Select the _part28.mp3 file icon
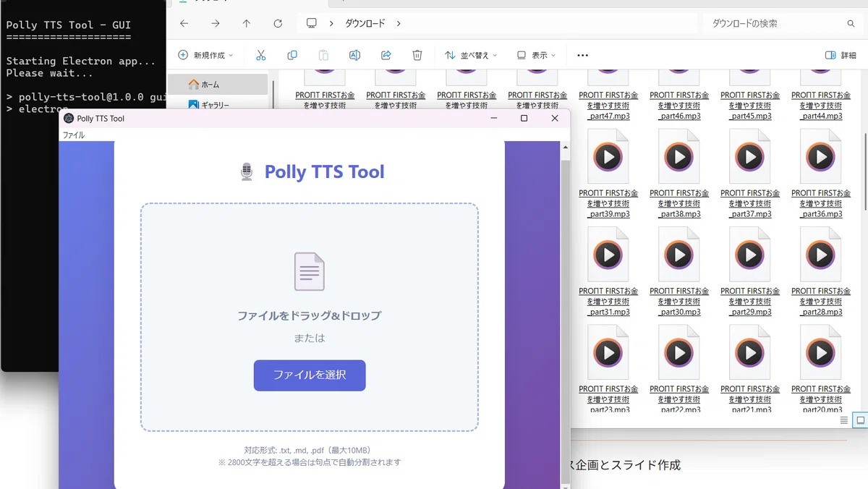This screenshot has width=868, height=489. coord(821,254)
